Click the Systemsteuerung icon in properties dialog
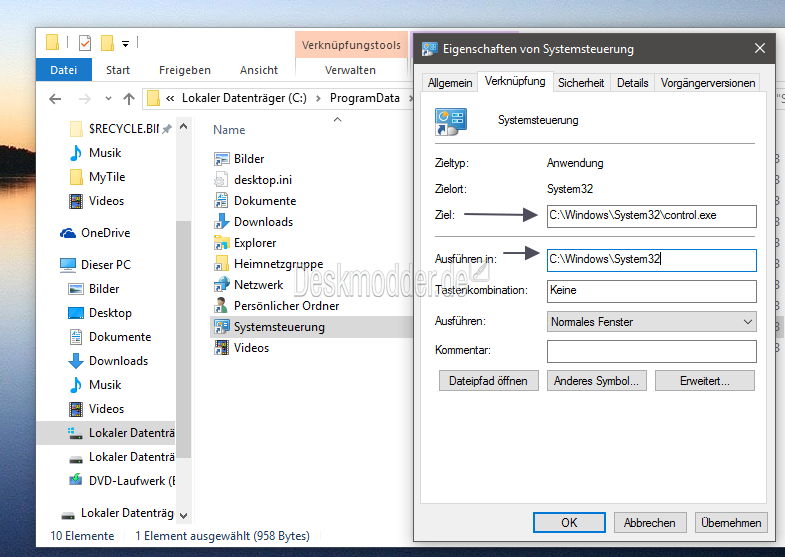 tap(451, 122)
